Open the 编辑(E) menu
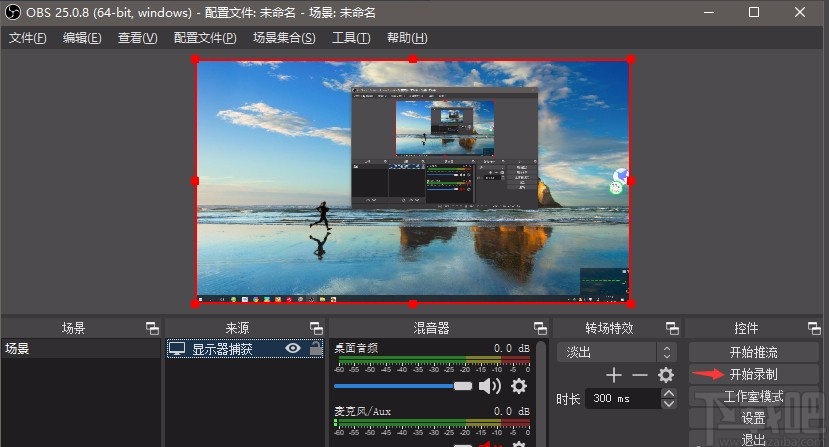829x447 pixels. [x=82, y=38]
